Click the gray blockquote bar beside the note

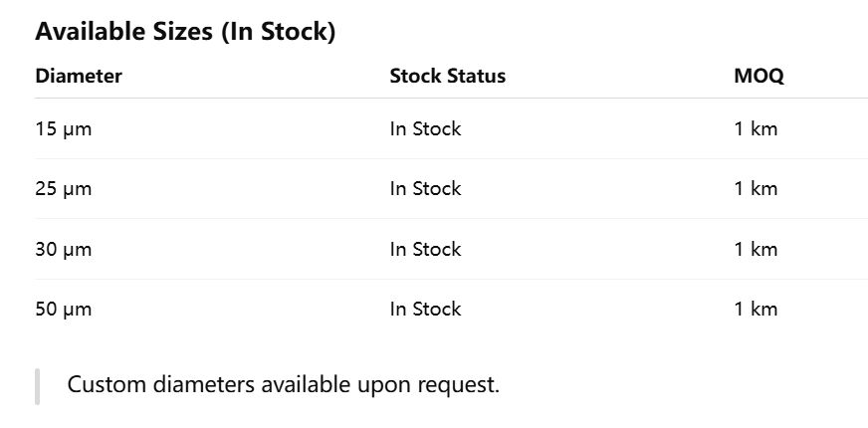37,385
